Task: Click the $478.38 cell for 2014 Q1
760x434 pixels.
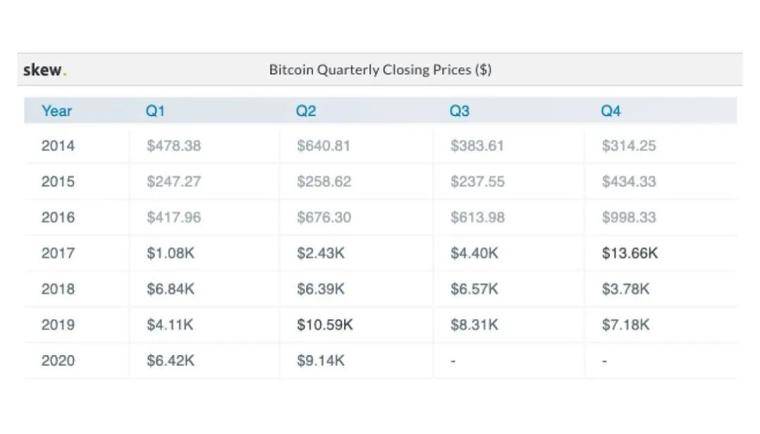Action: [174, 146]
